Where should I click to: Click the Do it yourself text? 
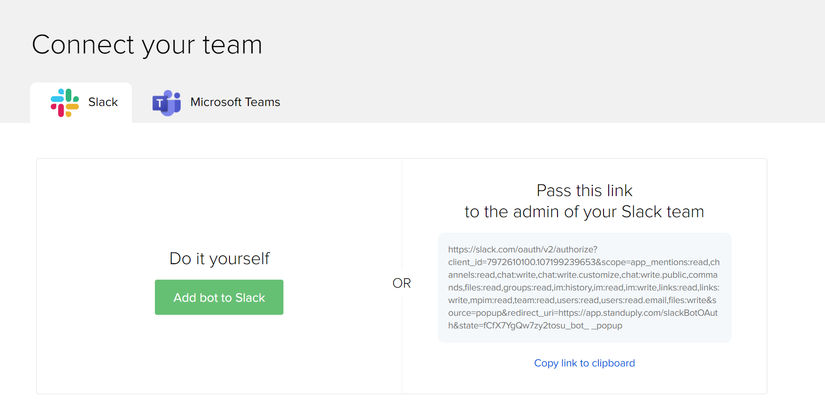[x=219, y=258]
